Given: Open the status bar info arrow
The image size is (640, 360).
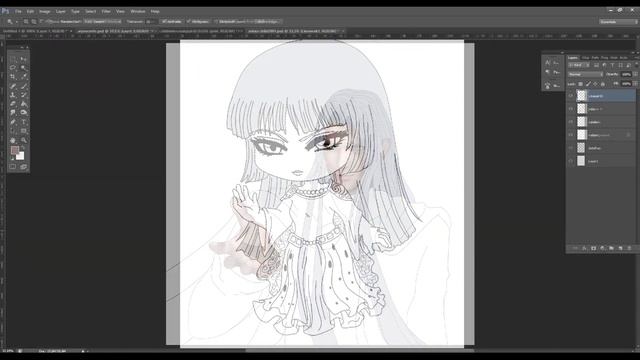Looking at the screenshot, I should [83, 351].
